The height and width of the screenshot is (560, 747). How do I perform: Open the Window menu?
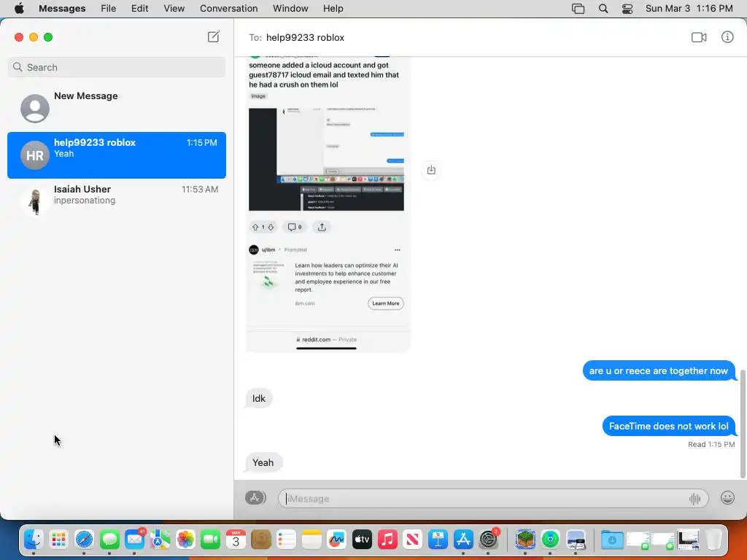(x=290, y=9)
